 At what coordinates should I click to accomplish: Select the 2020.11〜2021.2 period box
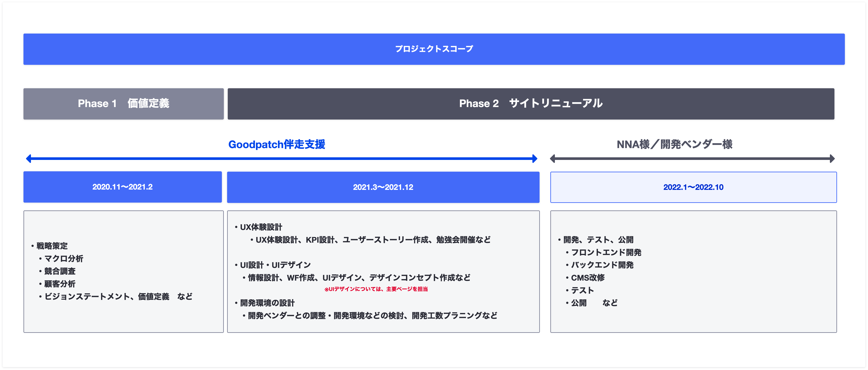coord(123,187)
